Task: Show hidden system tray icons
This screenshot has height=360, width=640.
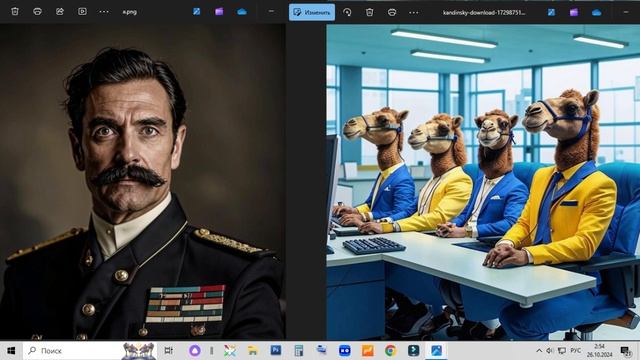Action: pos(539,351)
